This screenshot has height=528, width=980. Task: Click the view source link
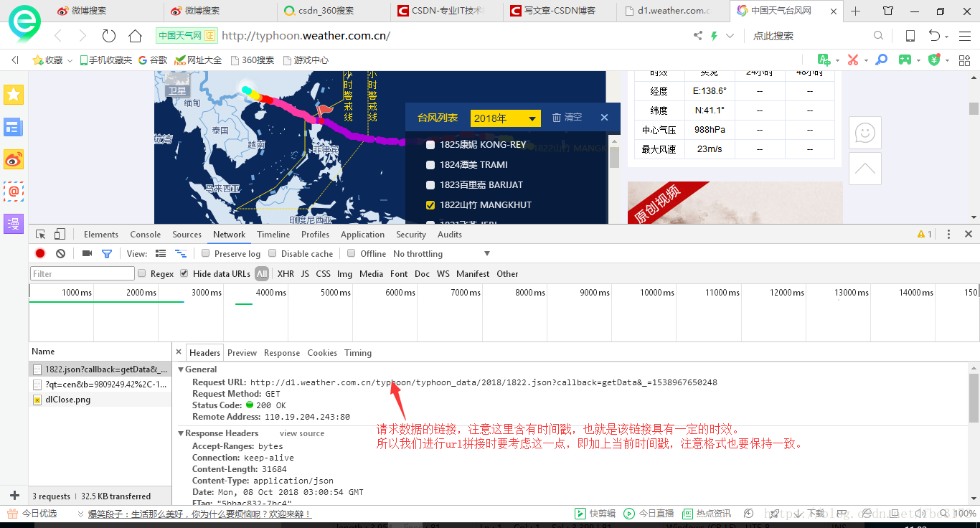point(302,433)
